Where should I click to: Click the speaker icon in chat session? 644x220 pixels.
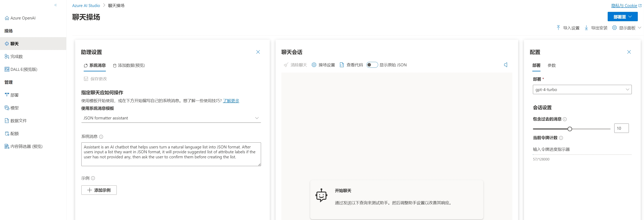coord(506,65)
